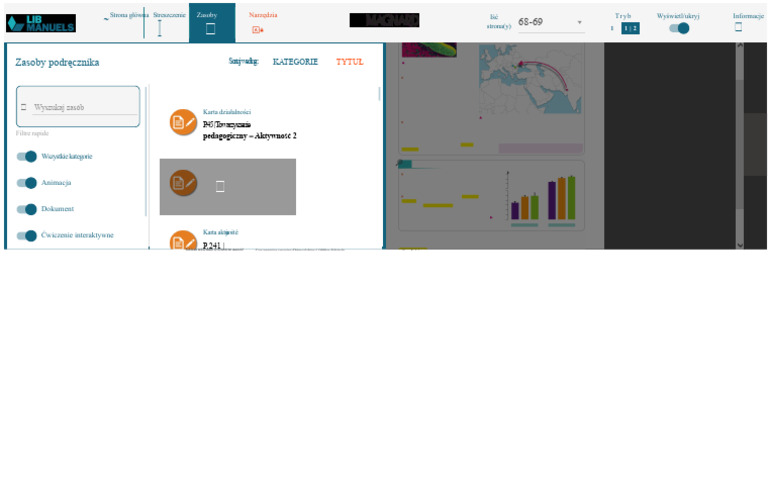Click the P.241 resource title
Image resolution: width=768 pixels, height=484 pixels.
point(213,245)
